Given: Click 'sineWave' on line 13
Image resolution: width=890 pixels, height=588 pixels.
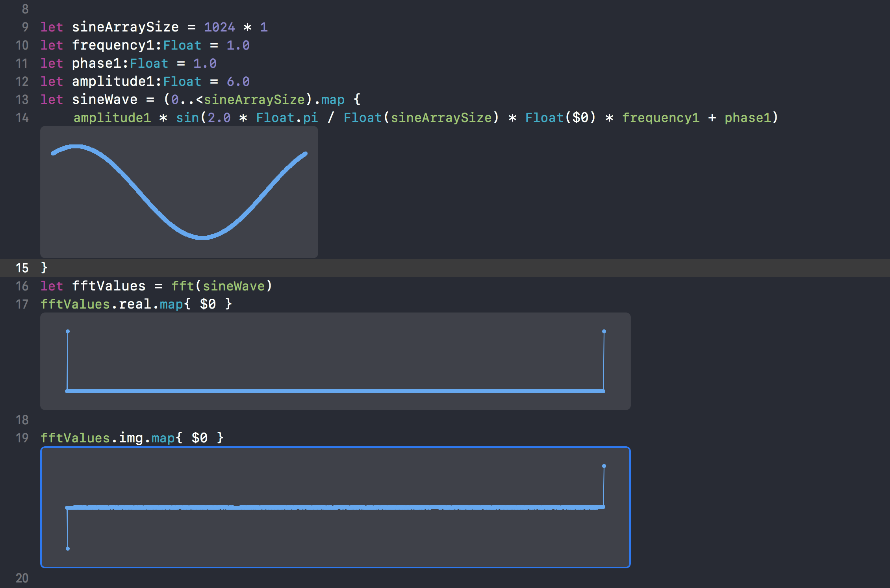Looking at the screenshot, I should point(105,100).
